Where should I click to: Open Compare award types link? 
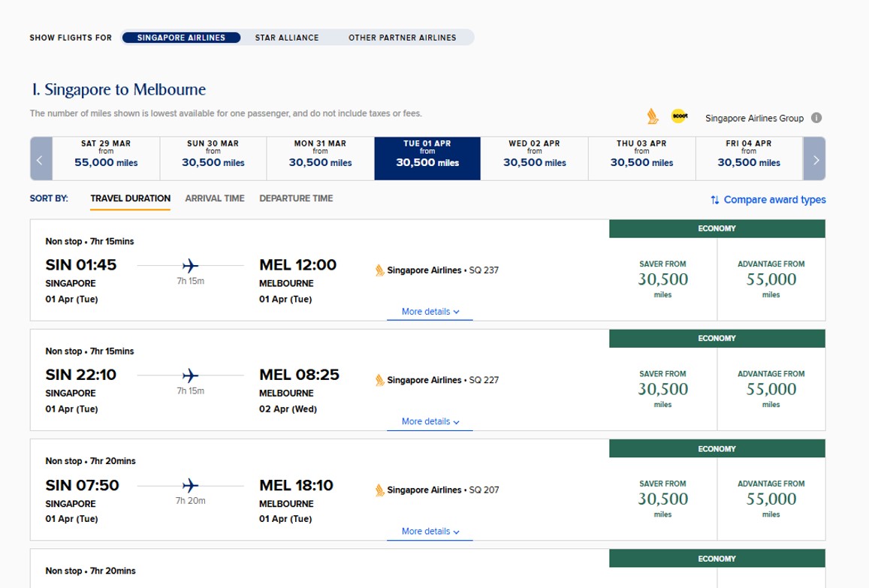pos(774,200)
